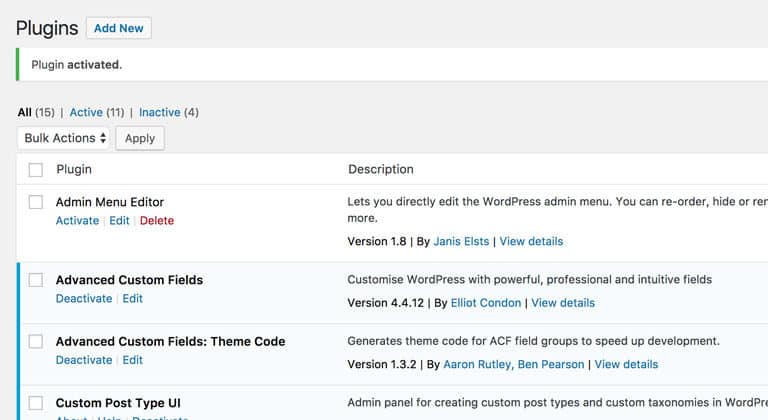Click the Plugin activated notice
Image resolution: width=768 pixels, height=420 pixels.
[392, 65]
